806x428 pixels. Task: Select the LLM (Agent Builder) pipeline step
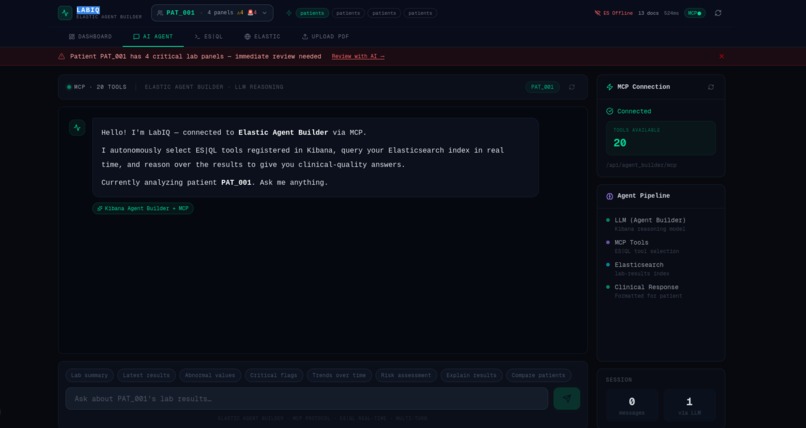(661, 225)
